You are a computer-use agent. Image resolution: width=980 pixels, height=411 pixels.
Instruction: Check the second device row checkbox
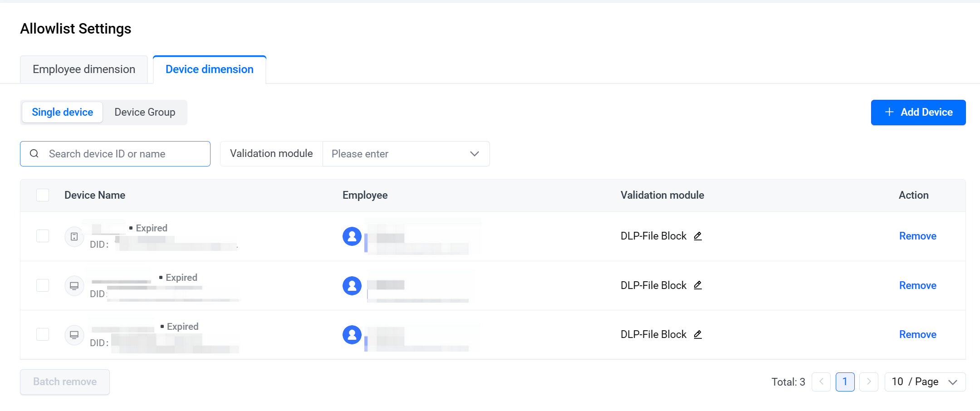click(43, 285)
